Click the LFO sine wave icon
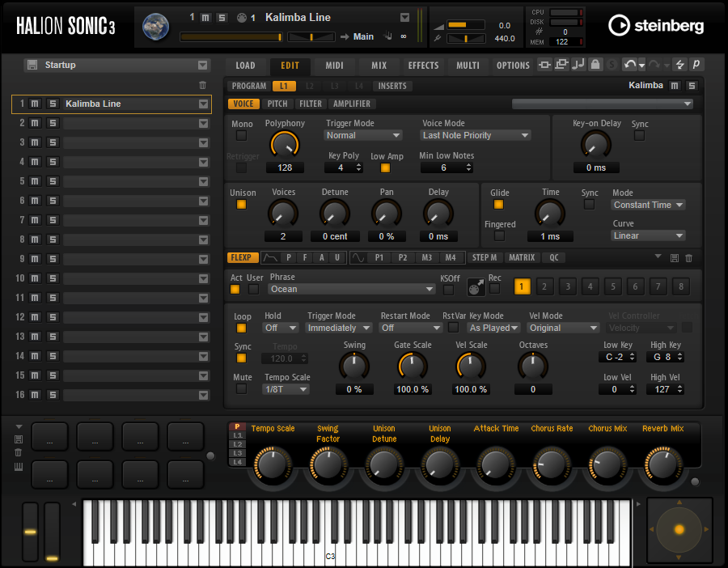Viewport: 728px width, 568px height. click(x=358, y=258)
